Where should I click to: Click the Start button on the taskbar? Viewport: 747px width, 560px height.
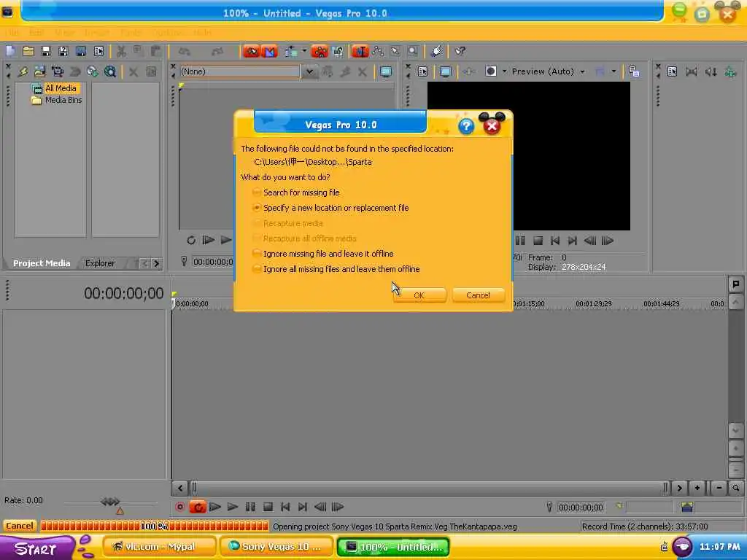[x=36, y=548]
